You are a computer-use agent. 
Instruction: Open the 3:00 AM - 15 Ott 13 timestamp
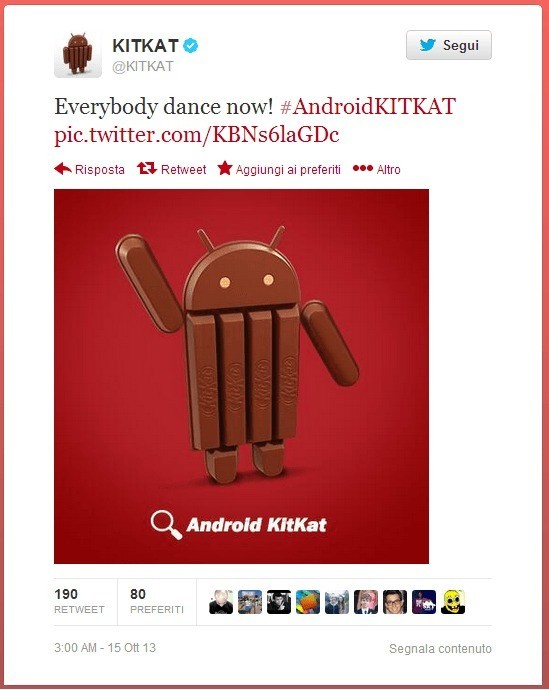pyautogui.click(x=105, y=648)
